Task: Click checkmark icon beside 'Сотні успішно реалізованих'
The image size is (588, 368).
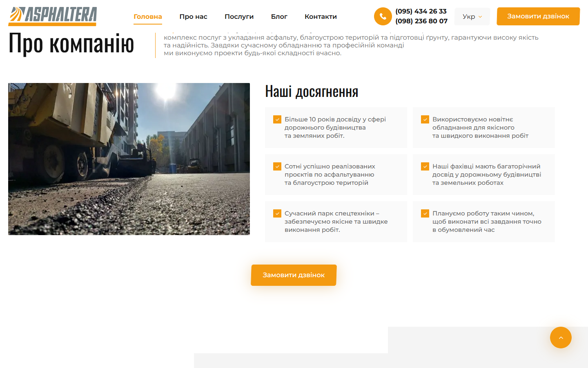Action: pos(277,166)
